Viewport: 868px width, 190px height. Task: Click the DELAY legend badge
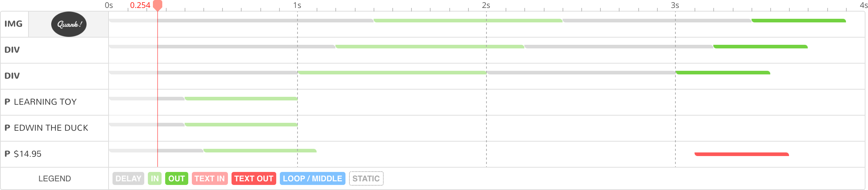point(128,178)
